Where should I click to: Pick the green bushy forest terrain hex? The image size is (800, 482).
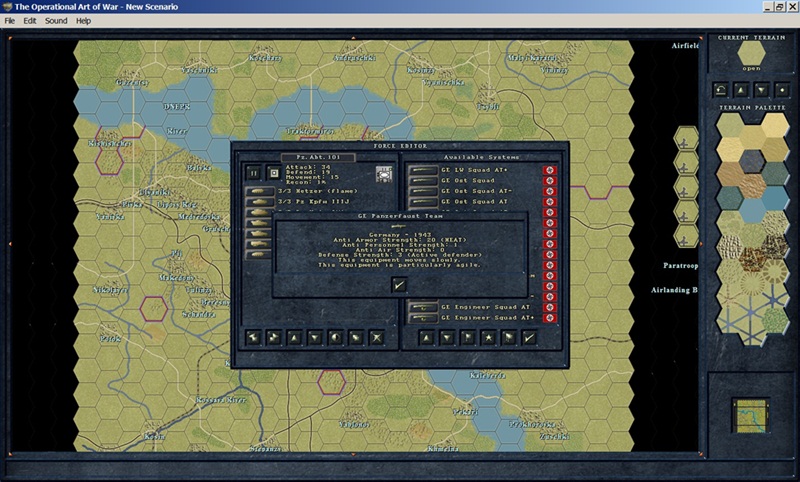775,321
